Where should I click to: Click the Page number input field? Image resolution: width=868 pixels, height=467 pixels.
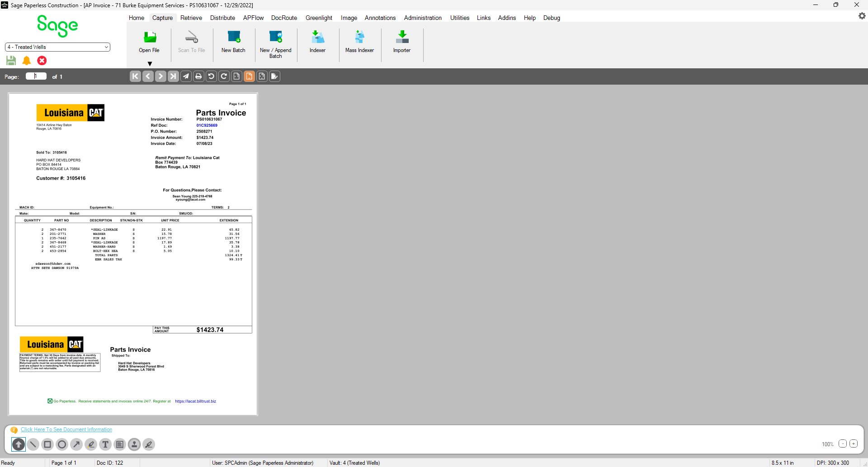click(36, 76)
